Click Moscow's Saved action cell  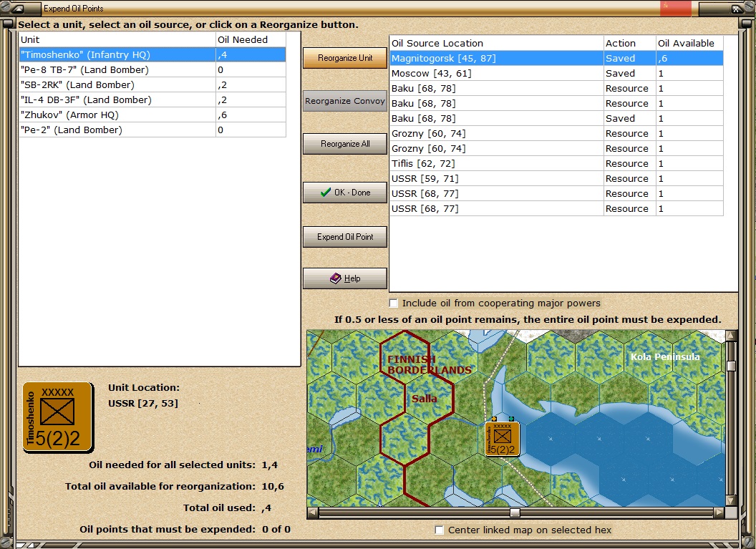[x=630, y=73]
